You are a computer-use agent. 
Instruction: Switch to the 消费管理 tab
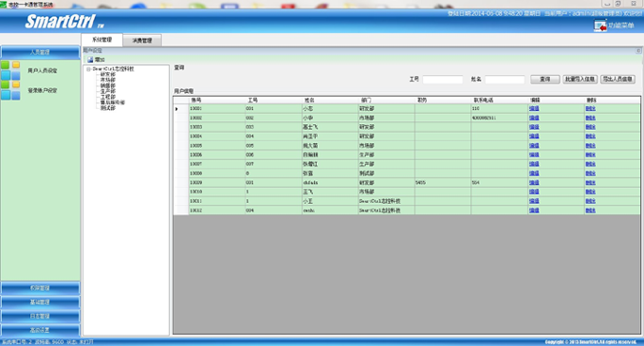pyautogui.click(x=142, y=40)
